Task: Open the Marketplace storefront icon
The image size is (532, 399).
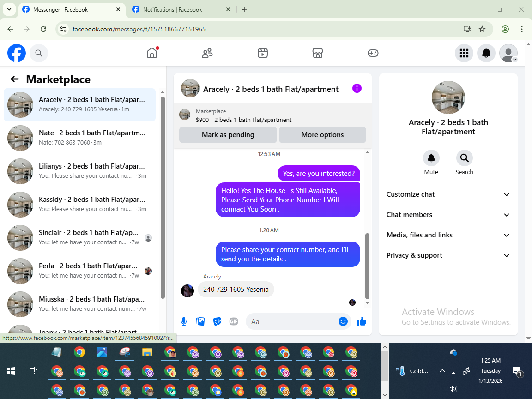Action: (x=318, y=53)
